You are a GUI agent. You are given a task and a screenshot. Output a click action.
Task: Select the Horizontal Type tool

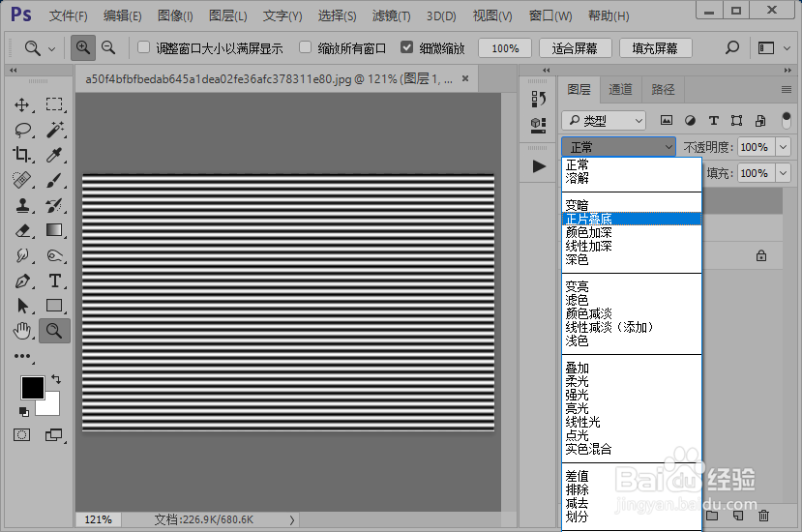click(x=54, y=281)
